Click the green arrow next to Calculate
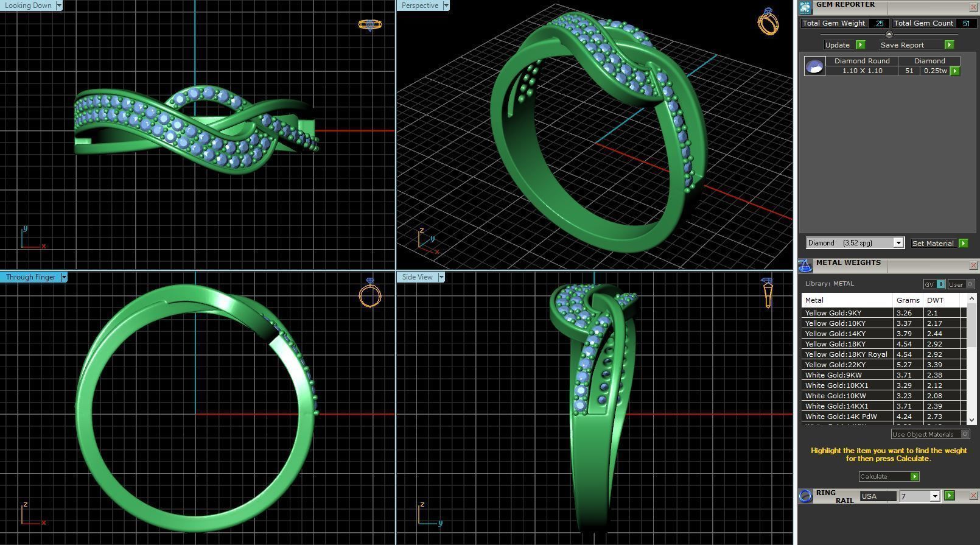 click(914, 476)
